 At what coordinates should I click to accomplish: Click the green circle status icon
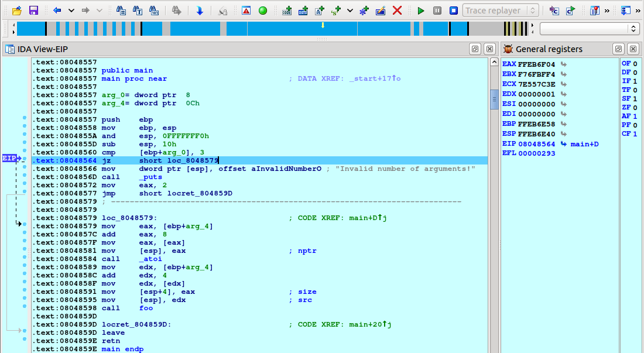click(x=263, y=11)
